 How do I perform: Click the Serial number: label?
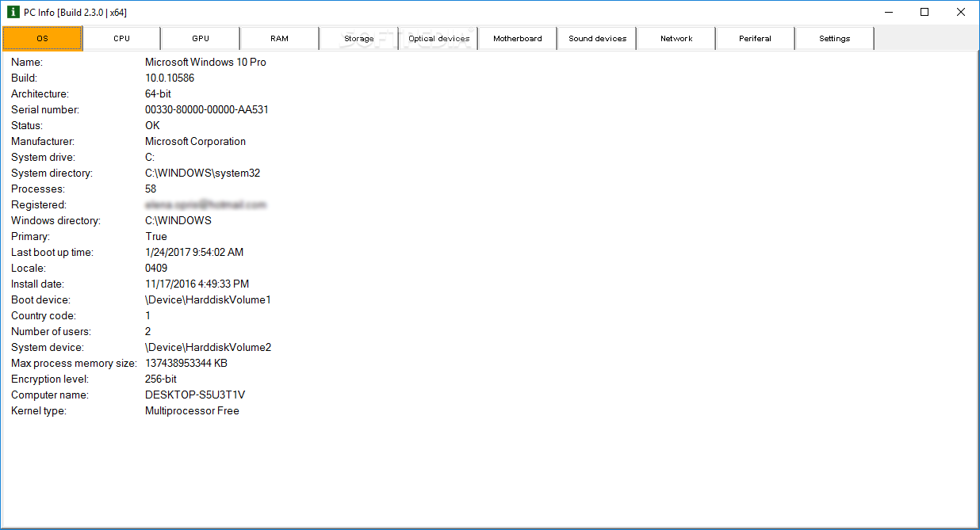45,109
